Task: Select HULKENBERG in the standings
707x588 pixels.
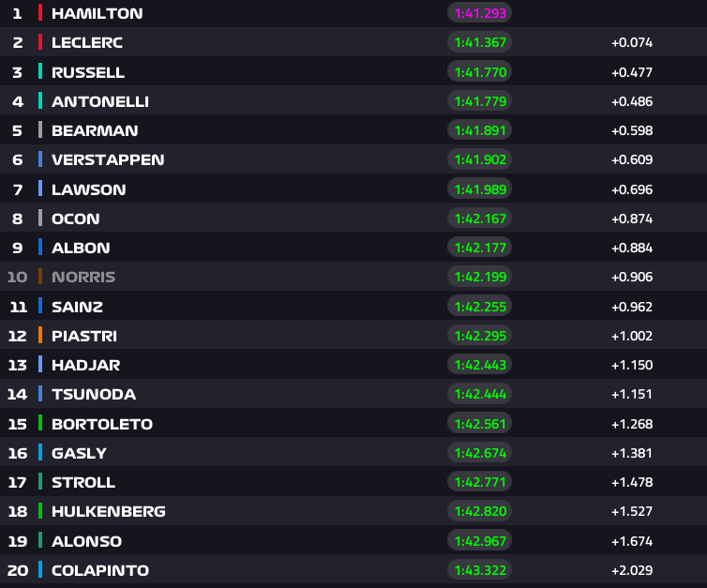Action: coord(109,511)
